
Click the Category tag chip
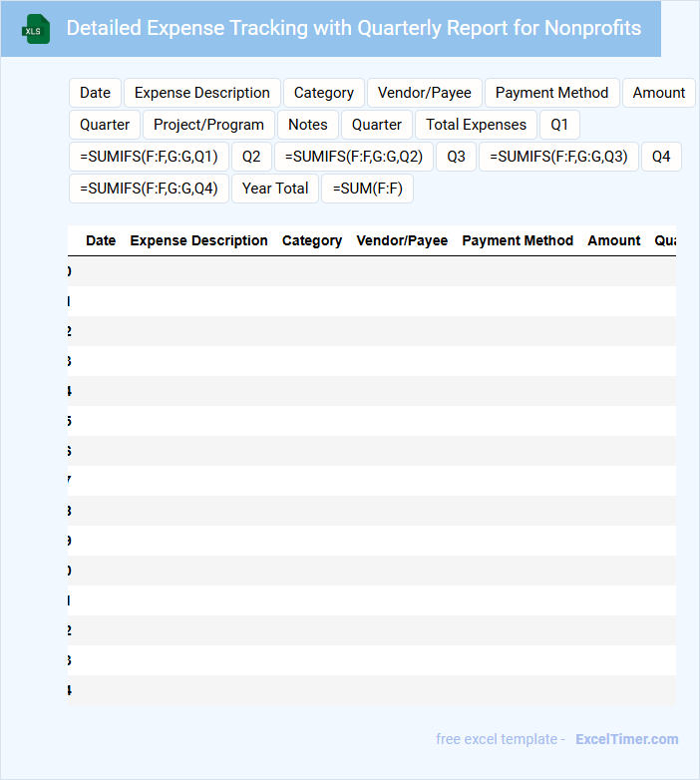[x=324, y=93]
